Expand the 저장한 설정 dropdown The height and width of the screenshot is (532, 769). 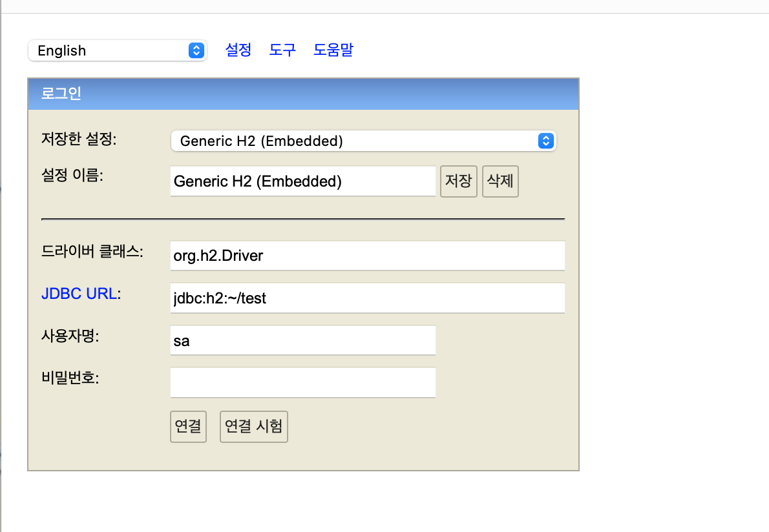point(363,141)
